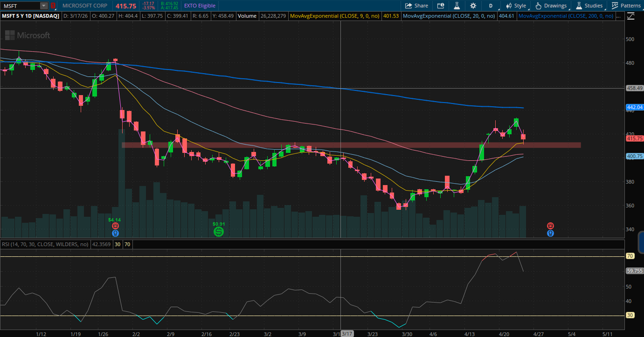Open the quick time frames clock icon
This screenshot has width=644, height=337.
coord(440,5)
